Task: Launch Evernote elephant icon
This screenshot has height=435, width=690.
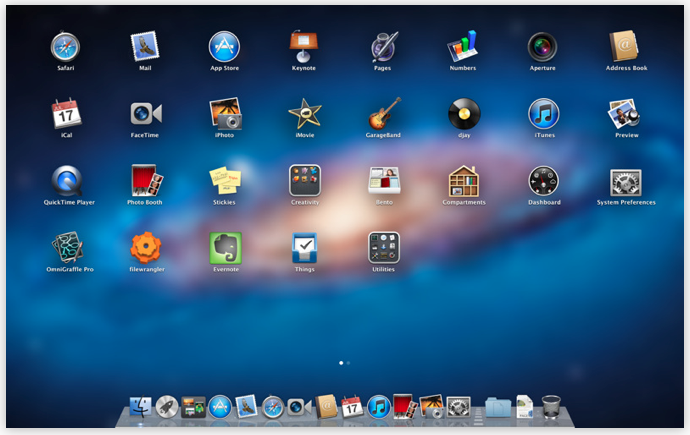Action: click(x=225, y=248)
